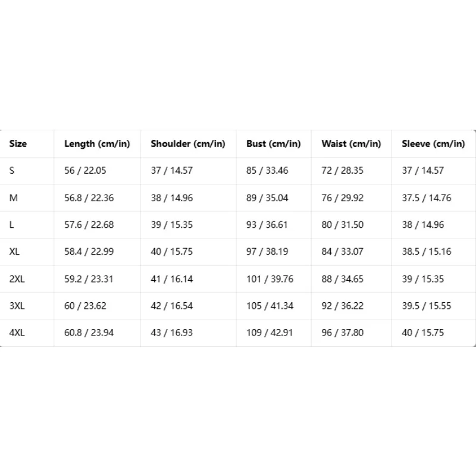Screen dimensions: 476x476
Task: Select the M size row label
Action: coord(13,198)
